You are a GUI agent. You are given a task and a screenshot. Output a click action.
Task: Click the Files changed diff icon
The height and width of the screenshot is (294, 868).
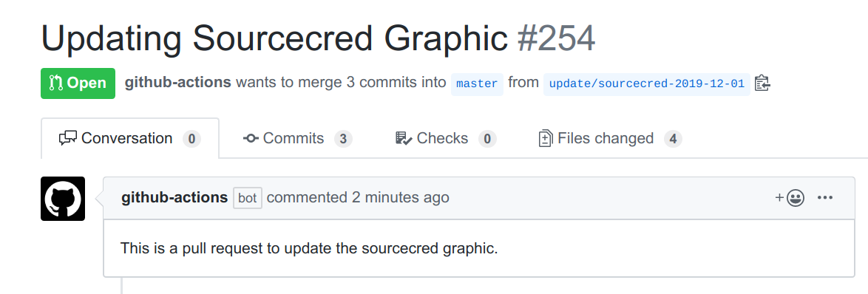click(x=546, y=138)
